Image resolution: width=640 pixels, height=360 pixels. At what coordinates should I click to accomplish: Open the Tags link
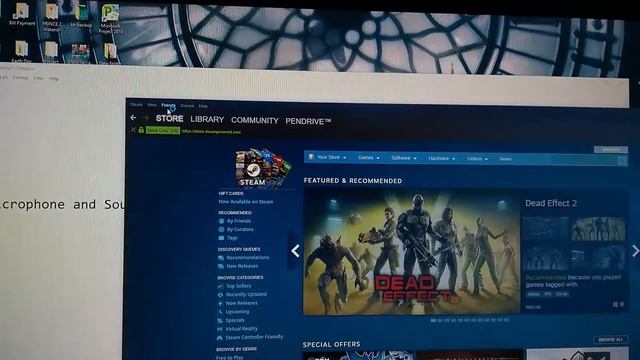232,238
